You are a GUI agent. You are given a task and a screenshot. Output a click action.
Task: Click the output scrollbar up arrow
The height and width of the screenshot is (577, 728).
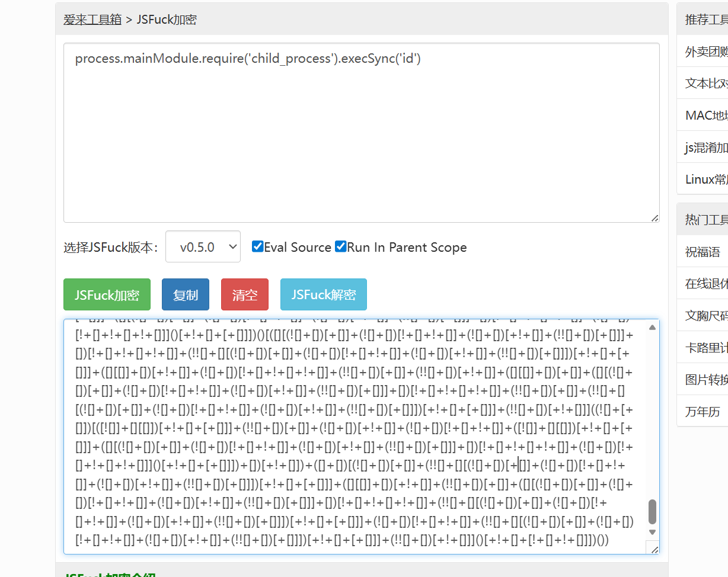click(653, 327)
